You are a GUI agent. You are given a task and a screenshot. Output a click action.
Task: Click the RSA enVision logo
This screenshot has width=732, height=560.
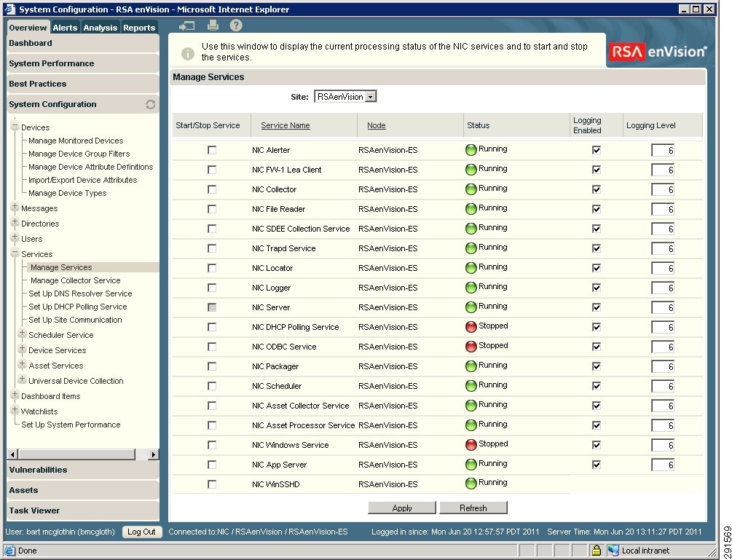[658, 51]
